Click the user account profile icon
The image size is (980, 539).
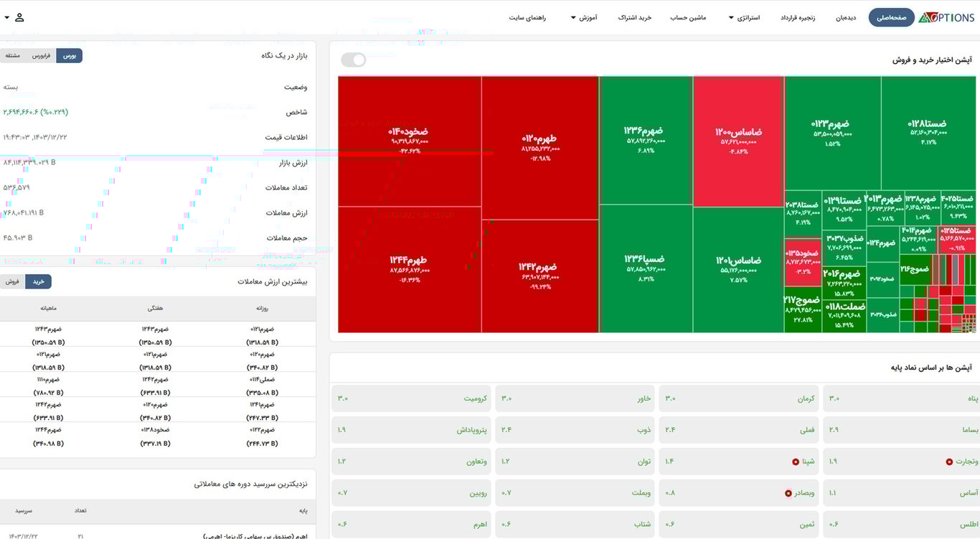point(19,17)
